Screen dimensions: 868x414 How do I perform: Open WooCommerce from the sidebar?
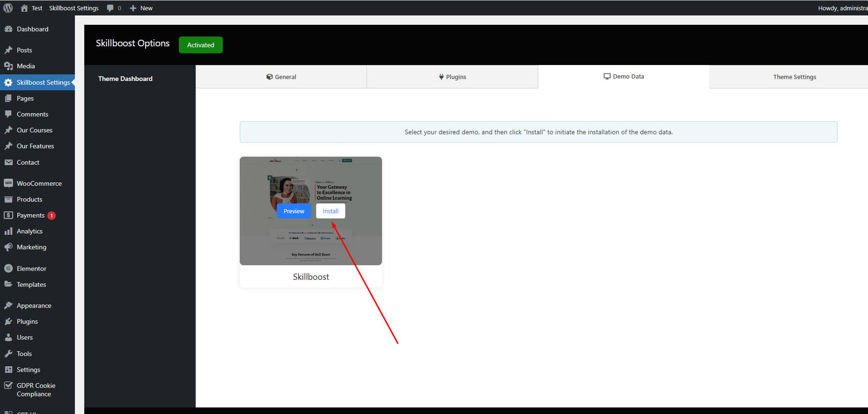pyautogui.click(x=37, y=183)
